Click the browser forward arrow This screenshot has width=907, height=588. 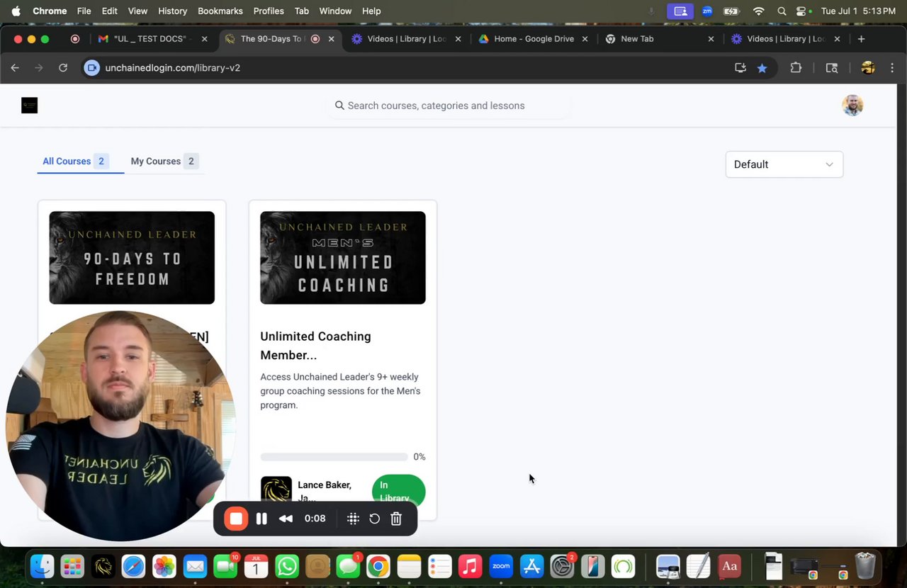tap(39, 68)
